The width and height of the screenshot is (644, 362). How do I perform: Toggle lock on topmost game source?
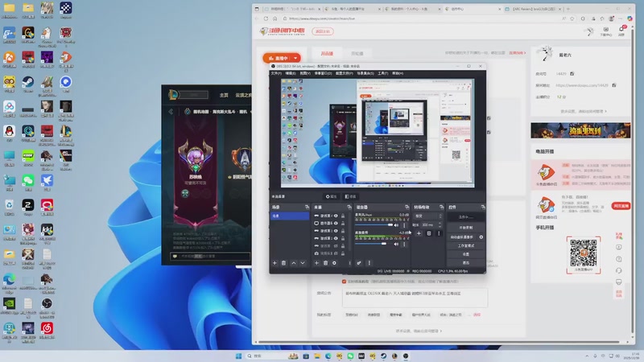[x=343, y=216]
